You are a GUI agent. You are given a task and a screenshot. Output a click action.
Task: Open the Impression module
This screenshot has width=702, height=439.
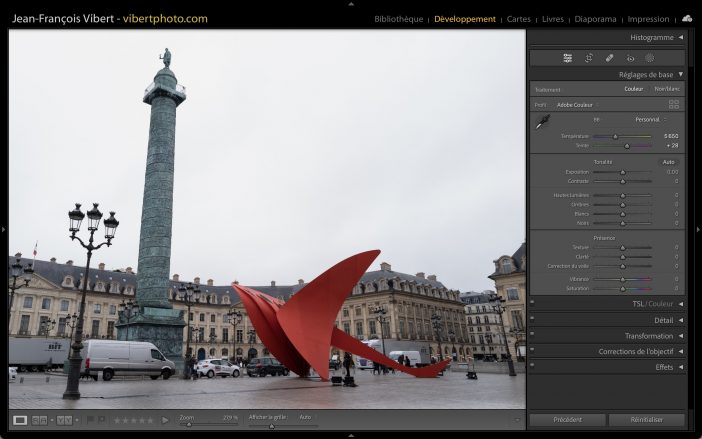[648, 19]
